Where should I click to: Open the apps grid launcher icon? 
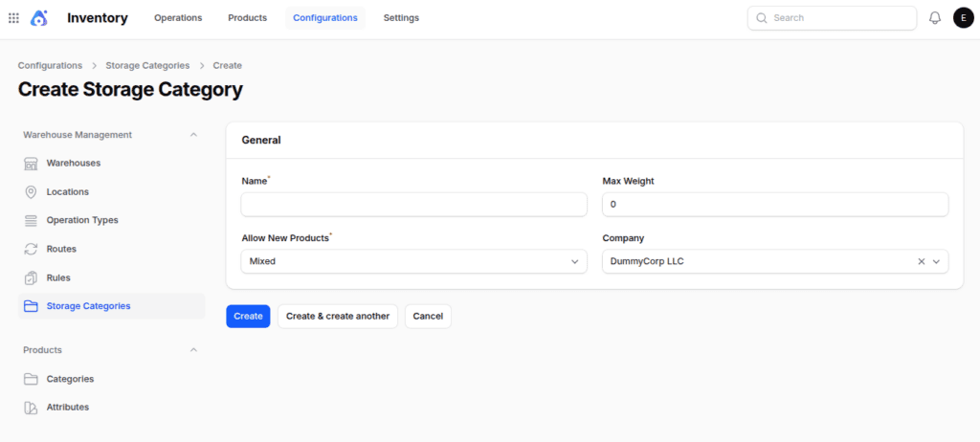pyautogui.click(x=13, y=18)
